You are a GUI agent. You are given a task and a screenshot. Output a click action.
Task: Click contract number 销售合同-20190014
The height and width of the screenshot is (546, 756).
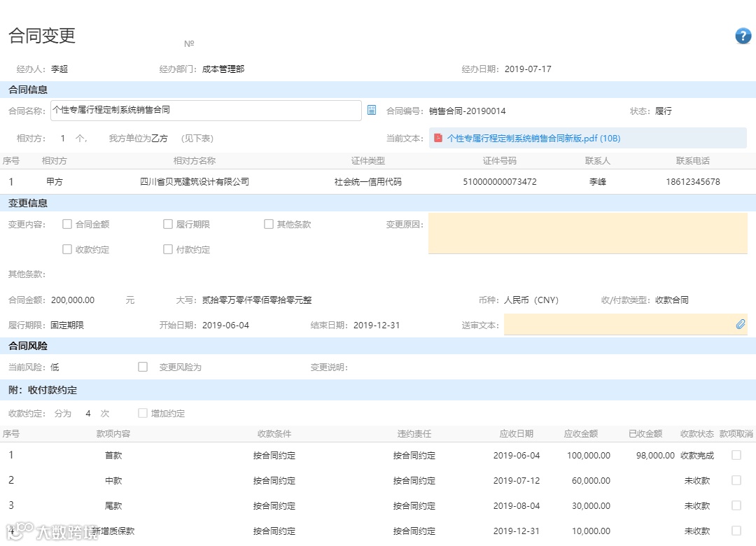click(467, 111)
